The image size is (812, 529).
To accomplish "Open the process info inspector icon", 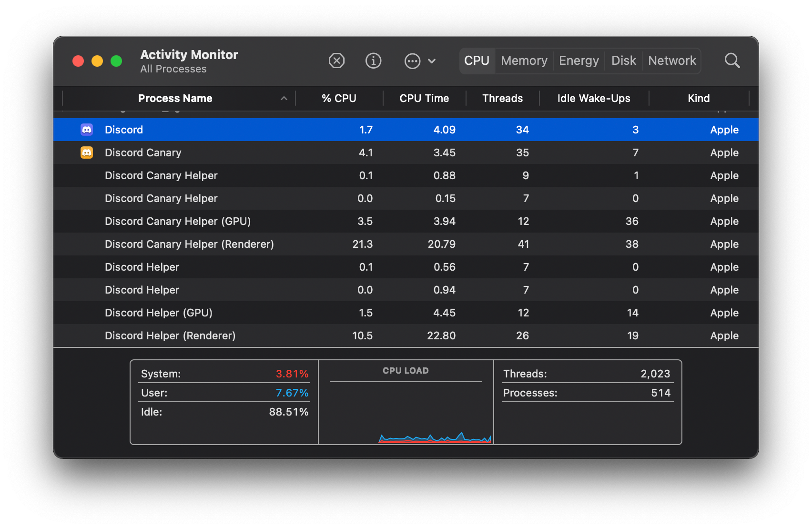I will [373, 61].
